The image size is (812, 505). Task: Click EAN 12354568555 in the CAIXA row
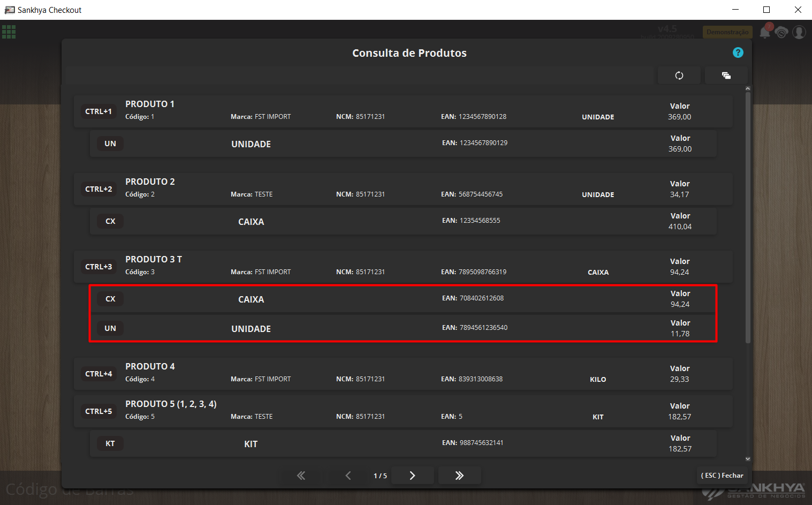pos(471,221)
